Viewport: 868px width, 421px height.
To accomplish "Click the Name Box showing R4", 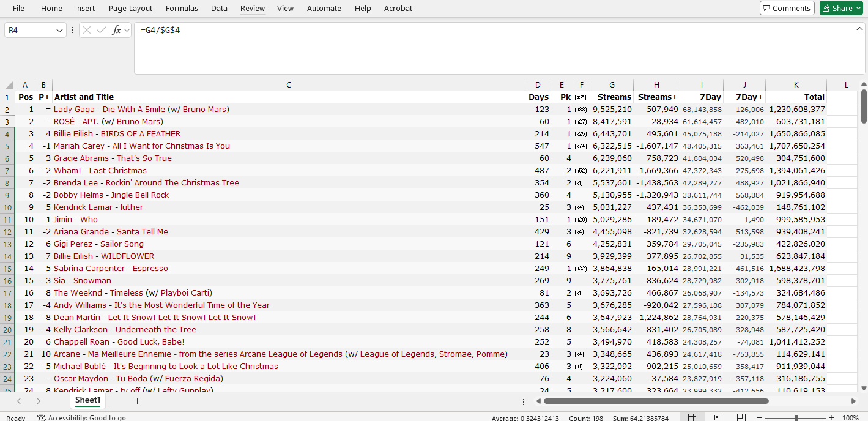I will [x=30, y=30].
